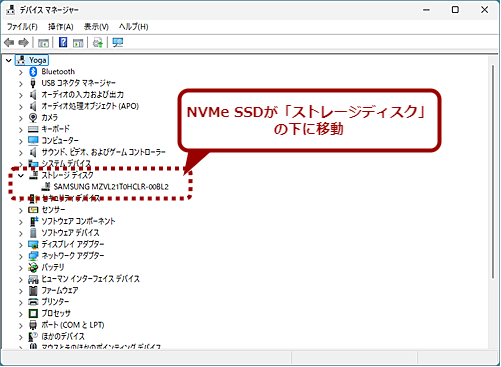501x367 pixels.
Task: Click the ポート (COM と LPT) icon
Action: coord(33,325)
